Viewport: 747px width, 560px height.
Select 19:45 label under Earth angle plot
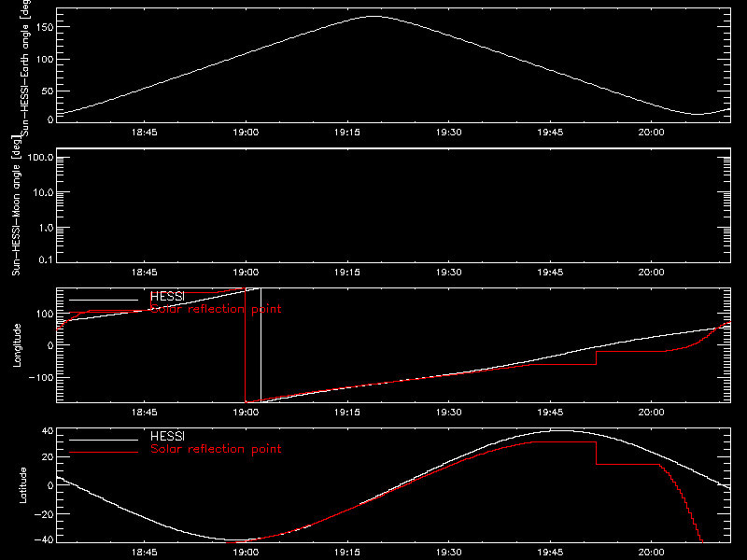[x=550, y=132]
